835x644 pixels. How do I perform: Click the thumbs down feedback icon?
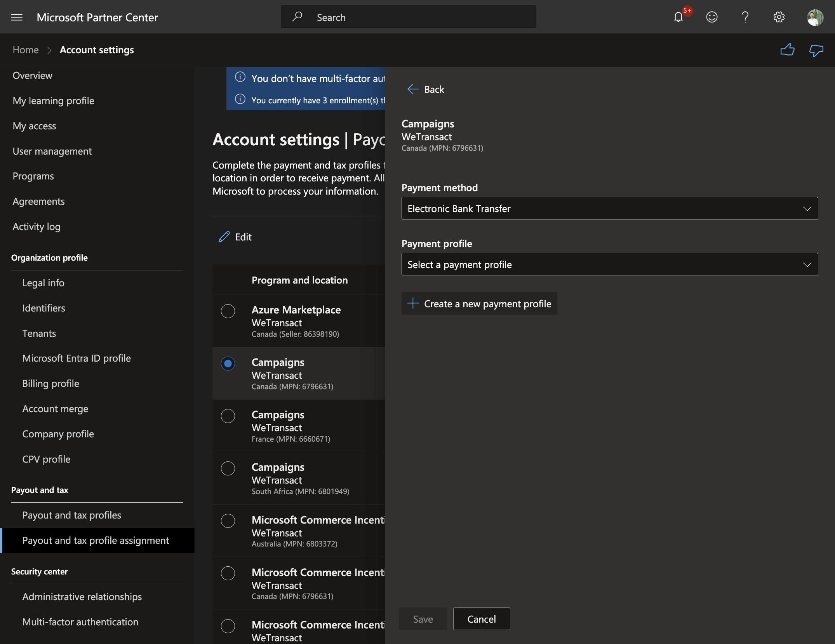point(816,50)
